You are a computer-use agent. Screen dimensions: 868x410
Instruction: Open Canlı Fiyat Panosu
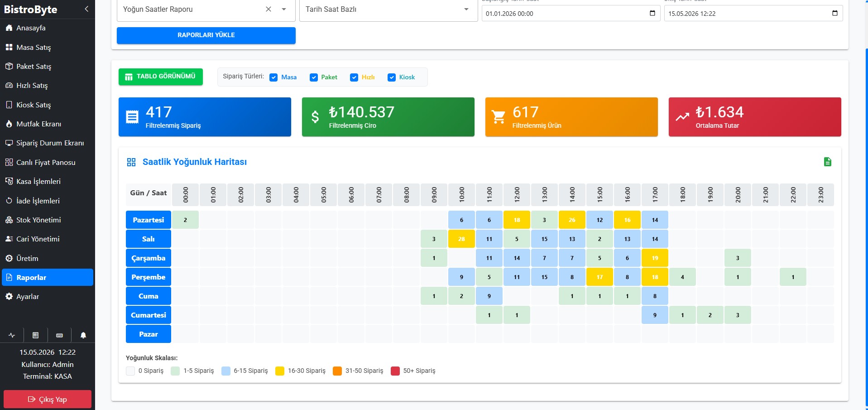(48, 162)
